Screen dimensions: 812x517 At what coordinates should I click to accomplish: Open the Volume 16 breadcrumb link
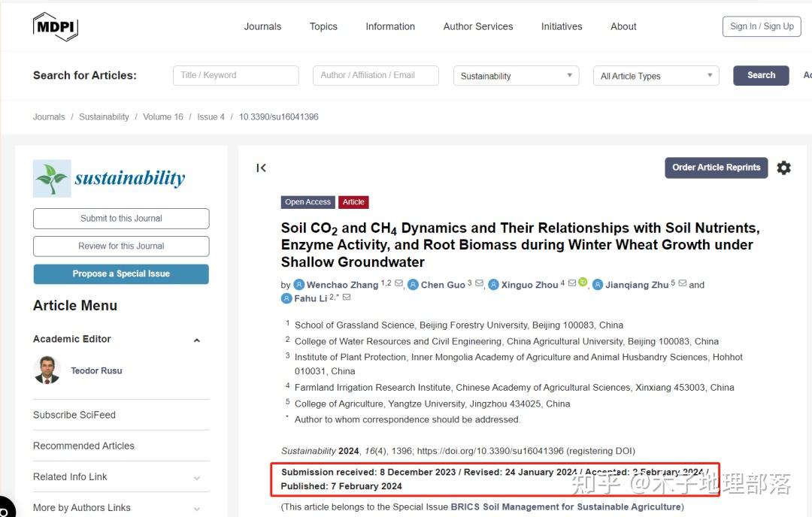coord(163,117)
